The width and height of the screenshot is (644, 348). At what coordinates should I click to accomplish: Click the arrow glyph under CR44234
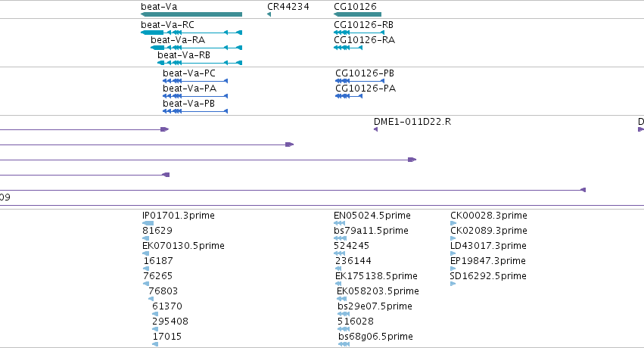pyautogui.click(x=269, y=15)
